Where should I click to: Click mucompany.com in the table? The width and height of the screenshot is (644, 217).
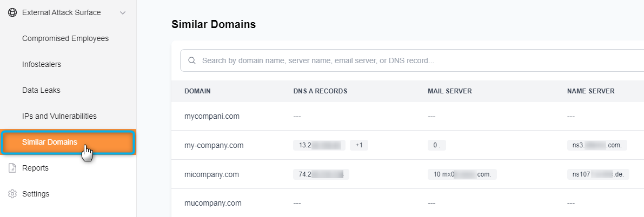click(x=213, y=204)
